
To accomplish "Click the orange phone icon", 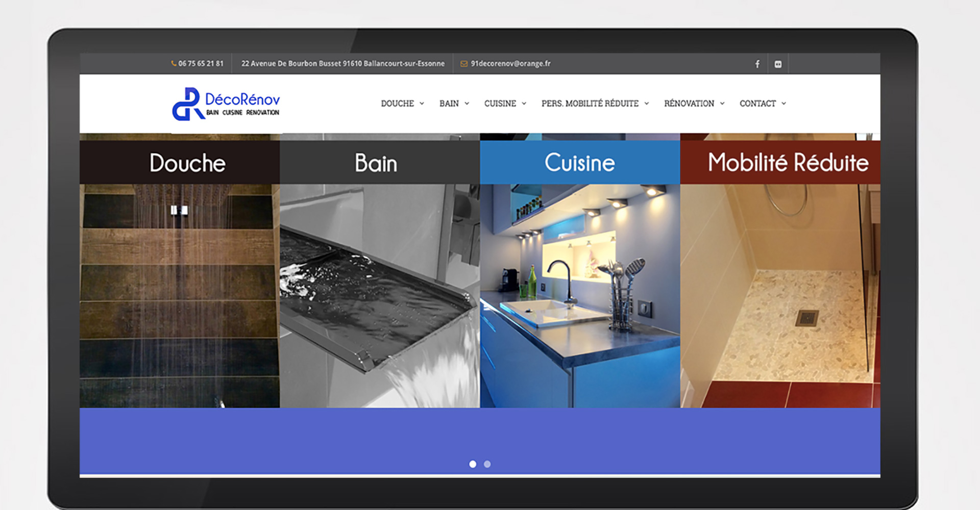I will 174,64.
